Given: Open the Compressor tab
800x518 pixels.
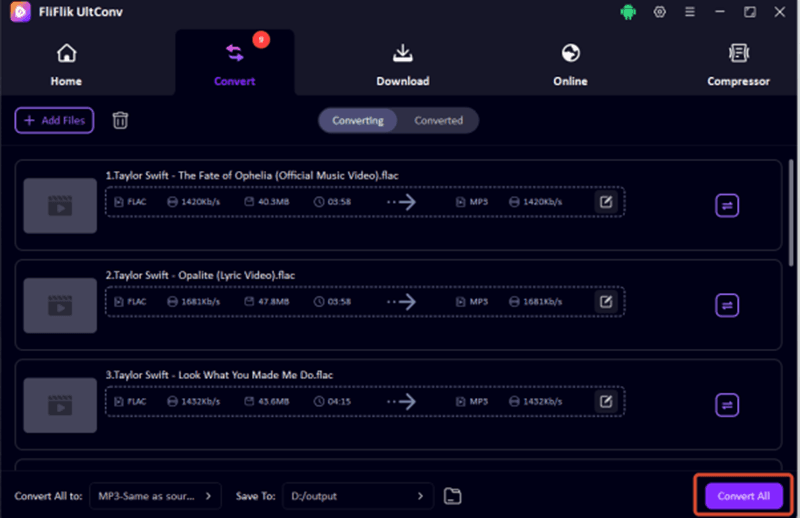Looking at the screenshot, I should pos(738,65).
